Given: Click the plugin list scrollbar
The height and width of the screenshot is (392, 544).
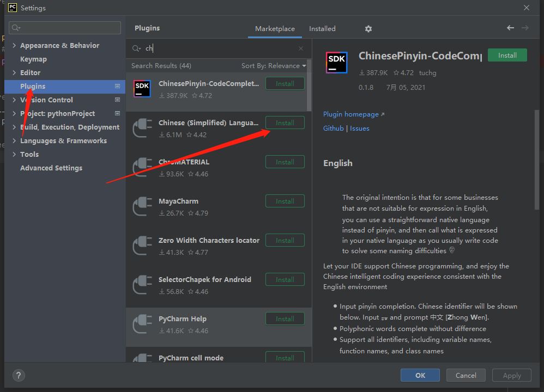Looking at the screenshot, I should coord(309,85).
